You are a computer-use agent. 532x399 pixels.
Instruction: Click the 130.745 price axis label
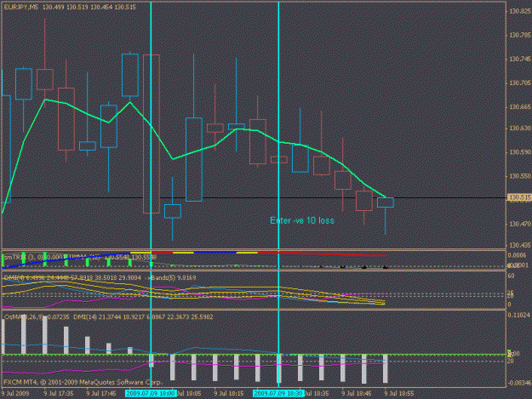[520, 60]
